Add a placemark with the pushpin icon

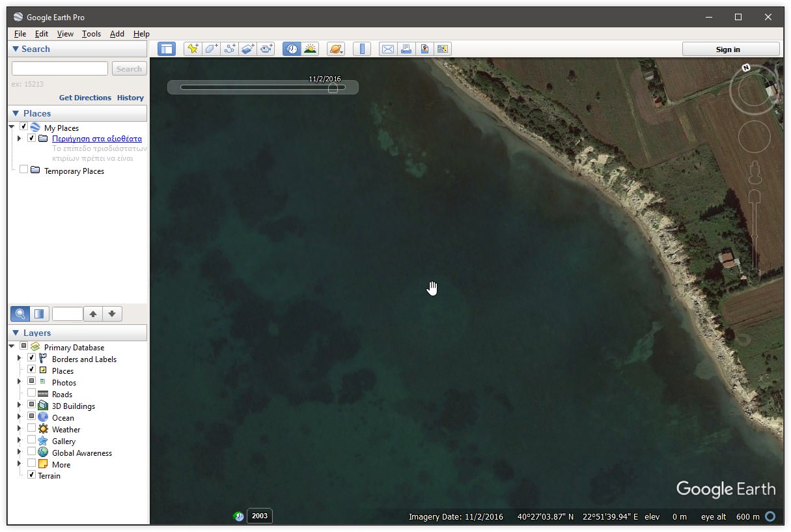tap(193, 49)
